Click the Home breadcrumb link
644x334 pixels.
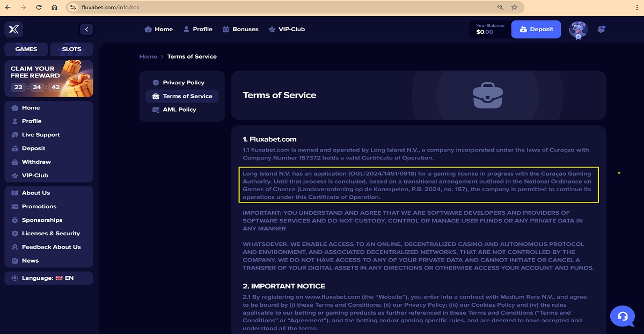pos(148,56)
